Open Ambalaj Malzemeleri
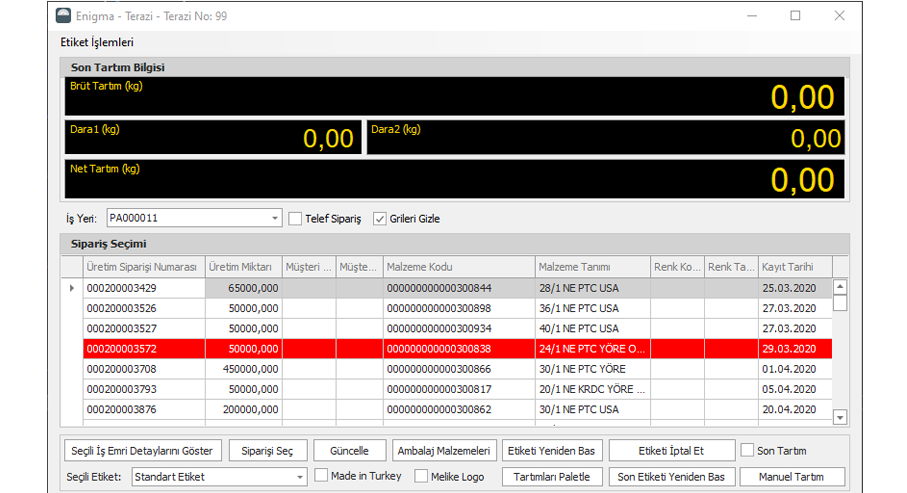 click(442, 451)
